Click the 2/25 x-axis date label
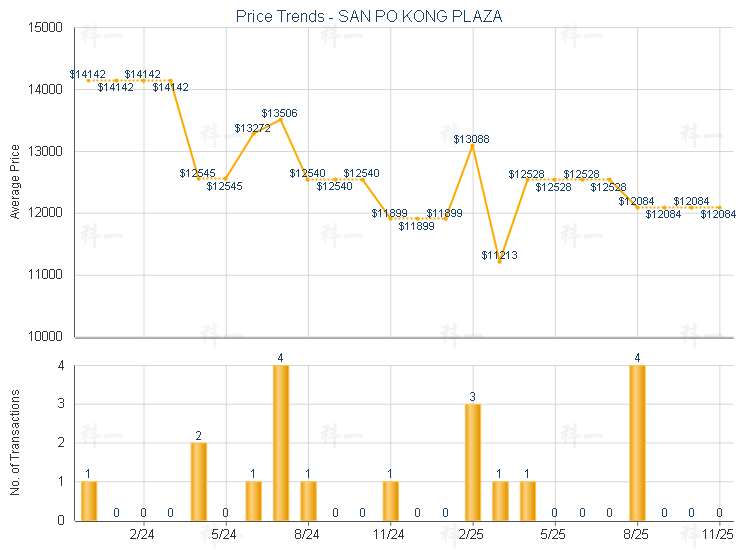The height and width of the screenshot is (550, 740). pyautogui.click(x=473, y=535)
